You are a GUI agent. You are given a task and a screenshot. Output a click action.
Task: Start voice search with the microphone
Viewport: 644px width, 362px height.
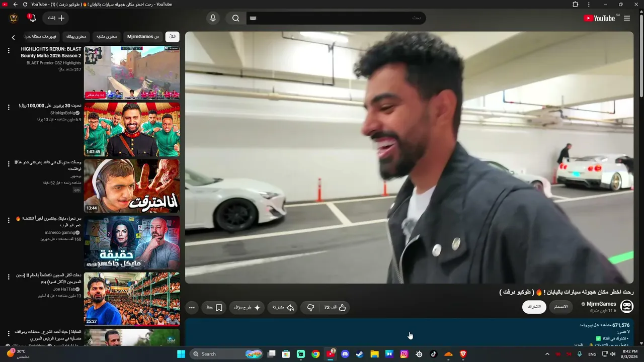(x=213, y=18)
